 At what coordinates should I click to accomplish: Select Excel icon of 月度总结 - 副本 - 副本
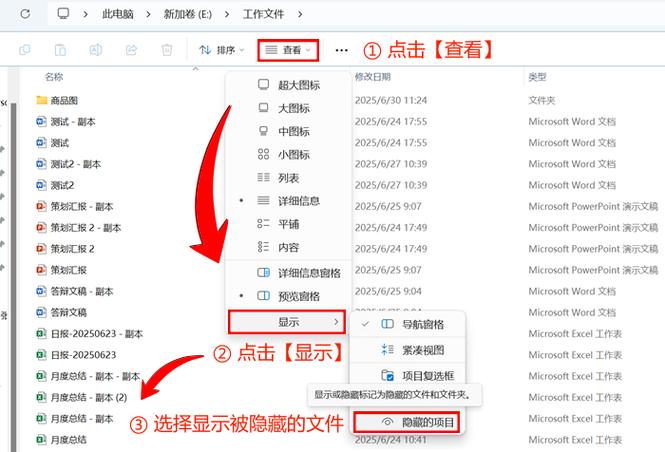(x=41, y=376)
